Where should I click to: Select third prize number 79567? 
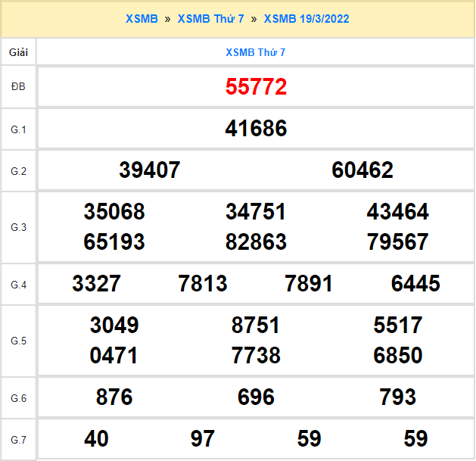(x=397, y=242)
